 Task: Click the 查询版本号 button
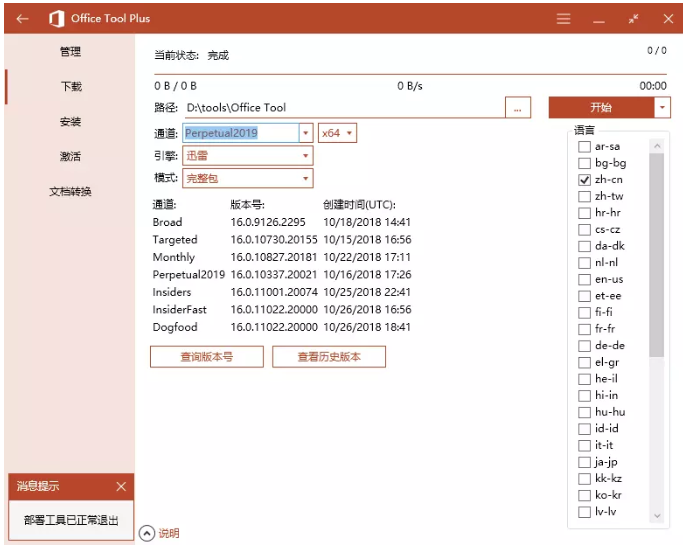207,357
